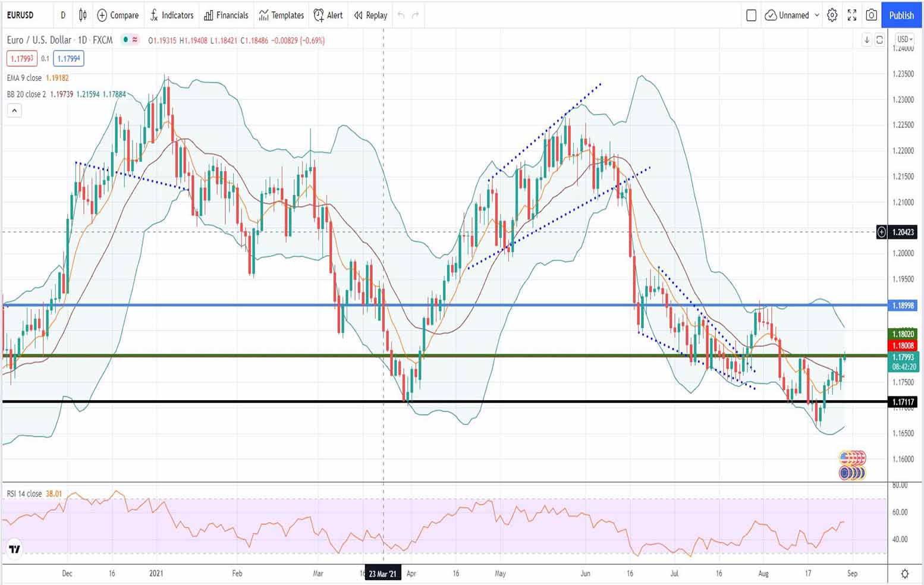Click the Compare symbol button
Viewport: 924px width, 585px height.
point(118,15)
